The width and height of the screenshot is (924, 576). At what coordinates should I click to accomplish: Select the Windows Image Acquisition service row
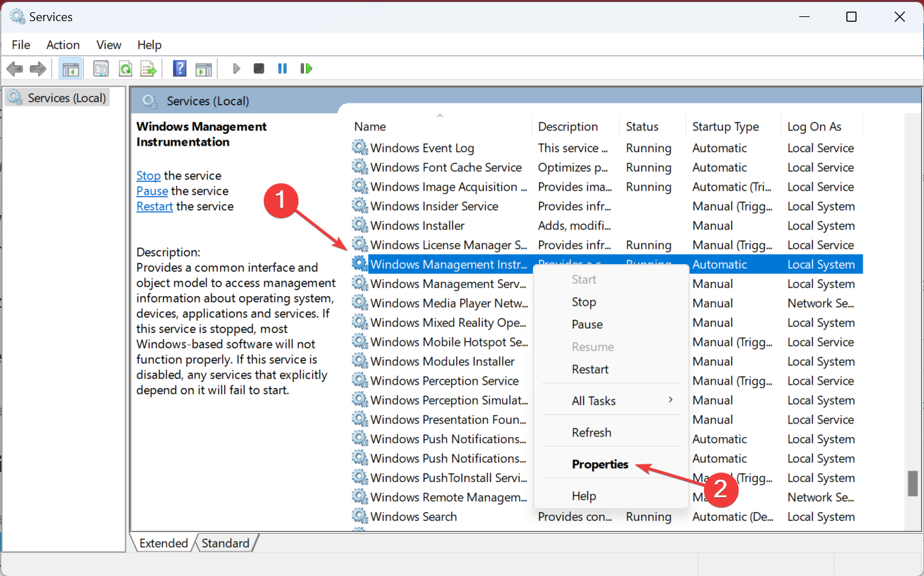click(606, 187)
